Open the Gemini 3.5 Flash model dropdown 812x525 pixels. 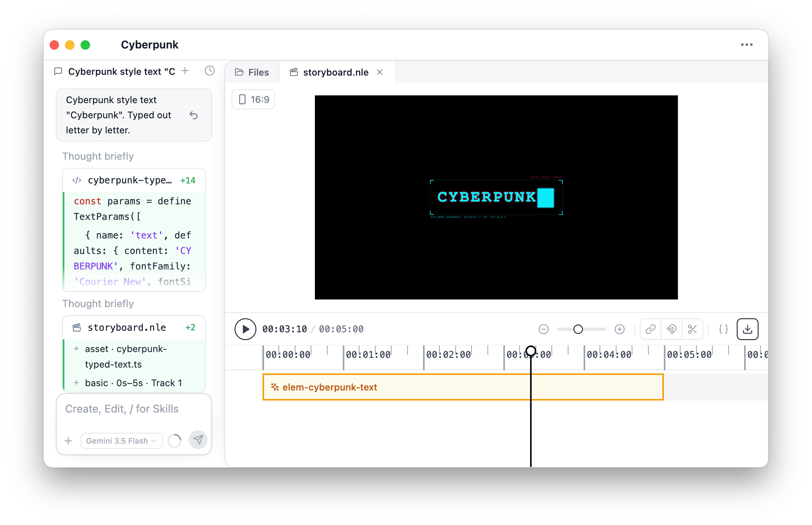(x=121, y=441)
